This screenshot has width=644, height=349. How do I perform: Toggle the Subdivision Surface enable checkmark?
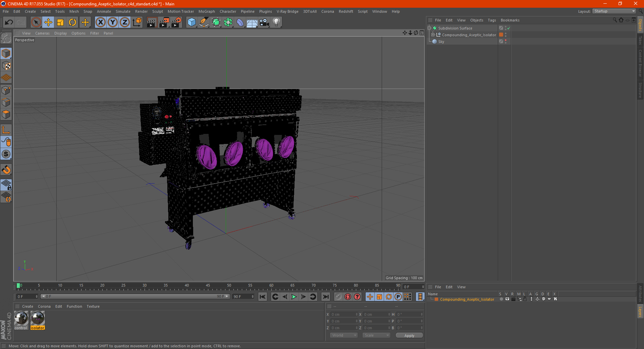click(509, 28)
